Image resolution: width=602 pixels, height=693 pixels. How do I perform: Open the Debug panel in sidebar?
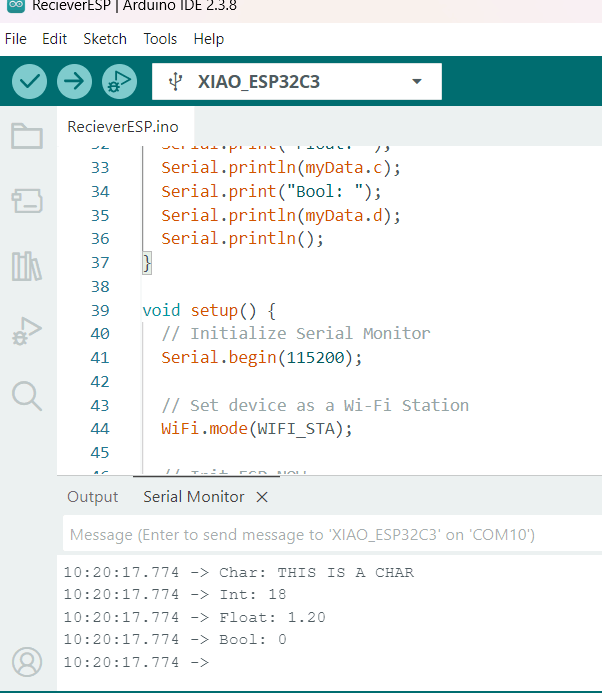pyautogui.click(x=27, y=331)
